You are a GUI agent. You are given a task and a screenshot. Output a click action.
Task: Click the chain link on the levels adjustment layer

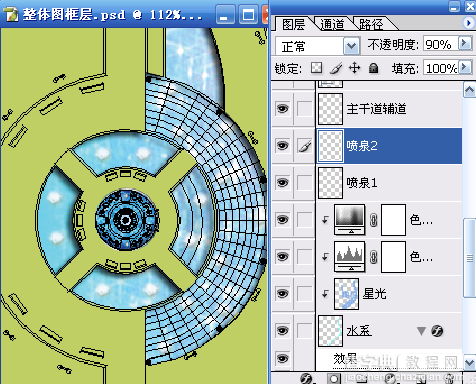click(374, 257)
